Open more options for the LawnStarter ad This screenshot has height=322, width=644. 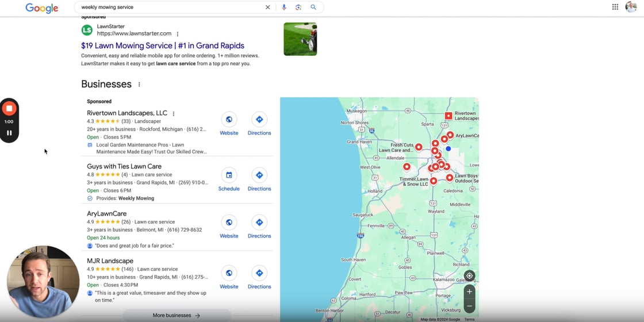pyautogui.click(x=178, y=34)
